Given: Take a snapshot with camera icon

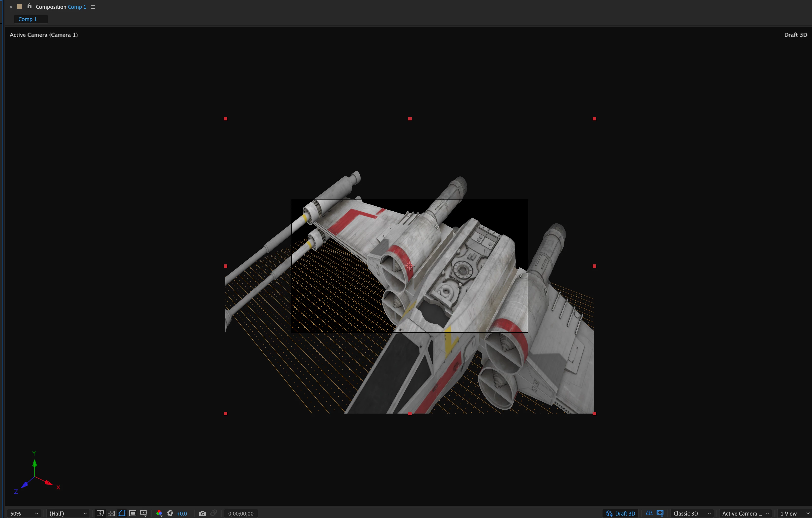Looking at the screenshot, I should 202,513.
